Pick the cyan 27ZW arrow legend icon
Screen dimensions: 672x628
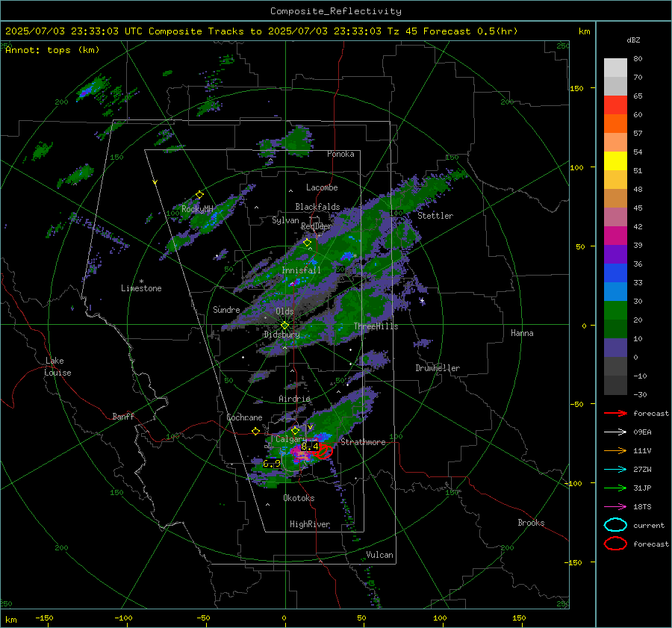[x=615, y=470]
